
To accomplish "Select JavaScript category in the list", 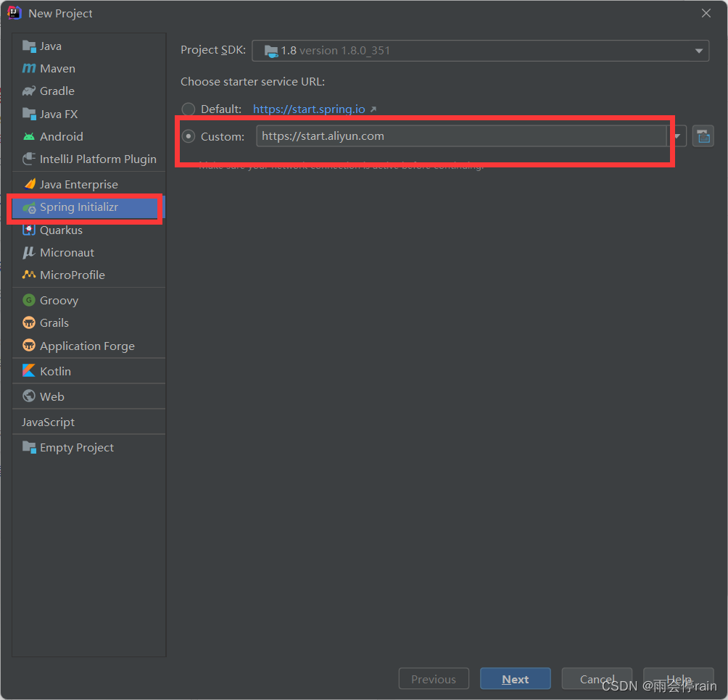I will pyautogui.click(x=48, y=422).
